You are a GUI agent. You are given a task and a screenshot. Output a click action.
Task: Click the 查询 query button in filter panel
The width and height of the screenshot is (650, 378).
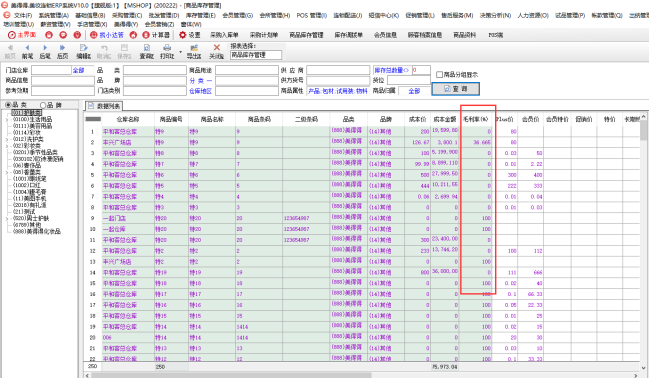456,89
